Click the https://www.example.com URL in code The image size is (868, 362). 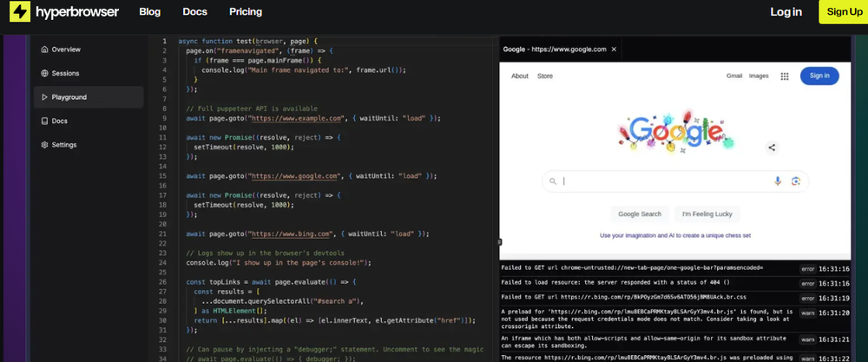tap(295, 118)
